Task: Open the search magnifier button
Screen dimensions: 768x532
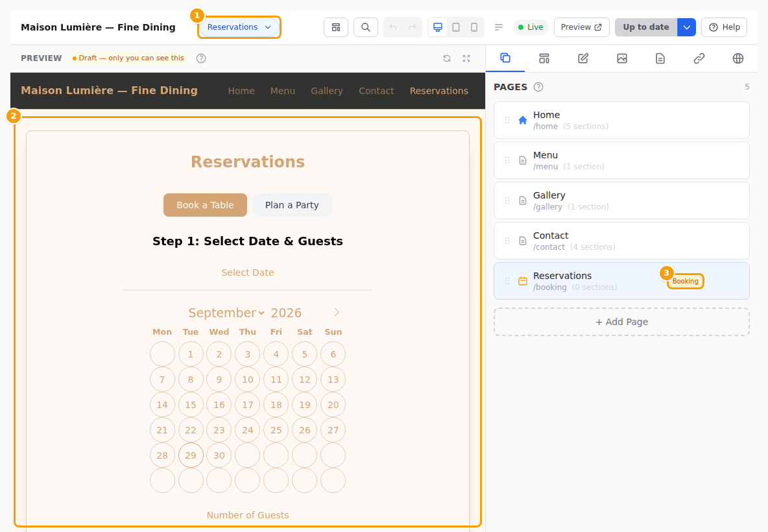Action: click(x=365, y=27)
